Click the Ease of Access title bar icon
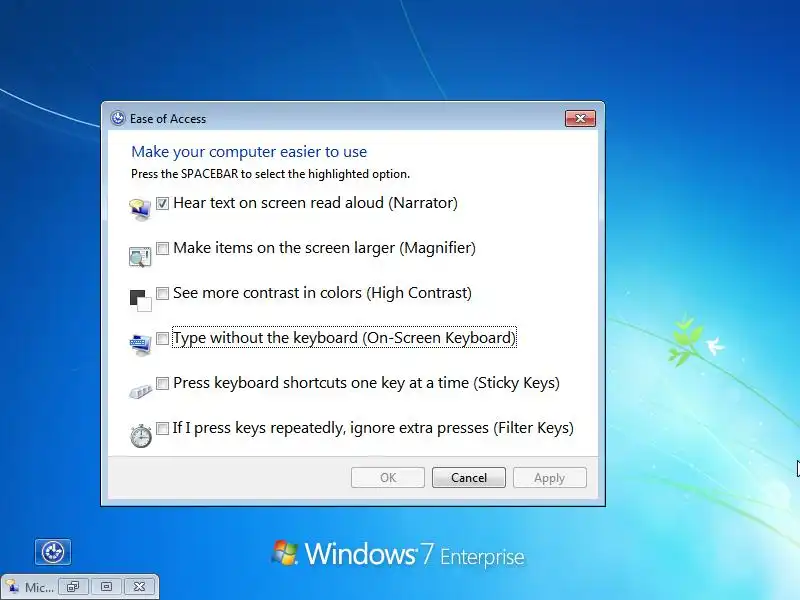 point(118,118)
